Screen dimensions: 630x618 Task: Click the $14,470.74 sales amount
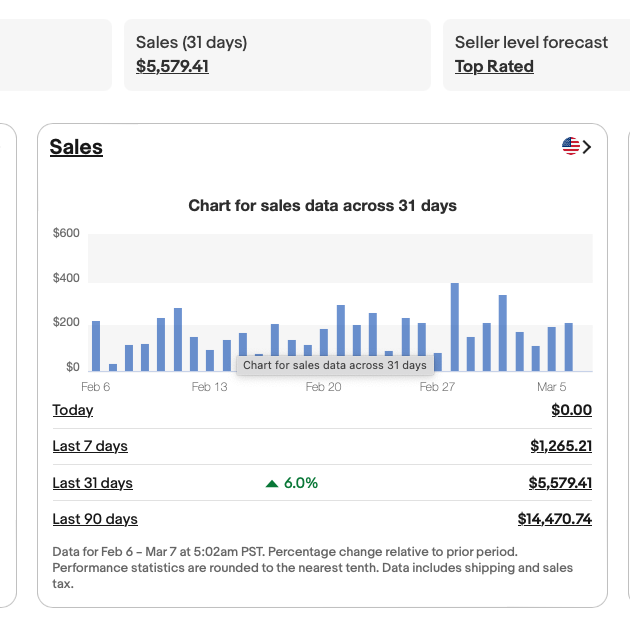pos(554,519)
